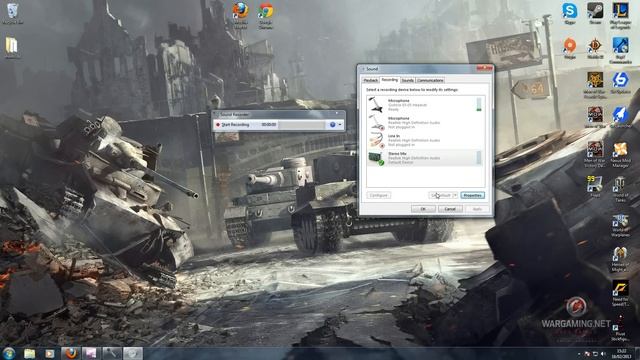
Task: Open Properties for the selected device
Action: (473, 196)
